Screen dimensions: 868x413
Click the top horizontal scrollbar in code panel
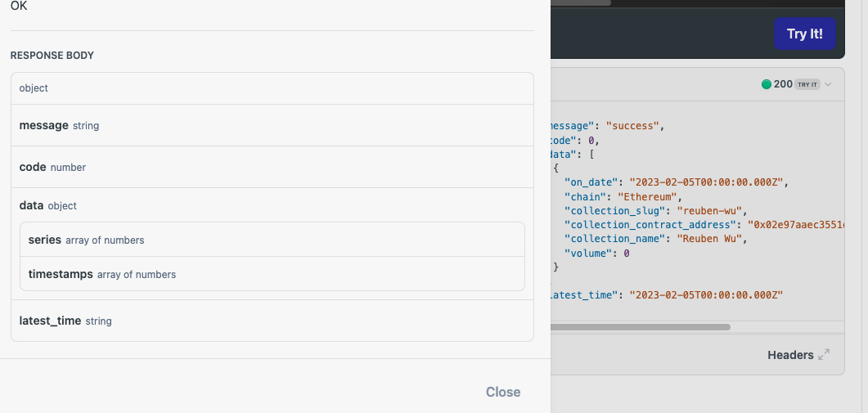(581, 2)
